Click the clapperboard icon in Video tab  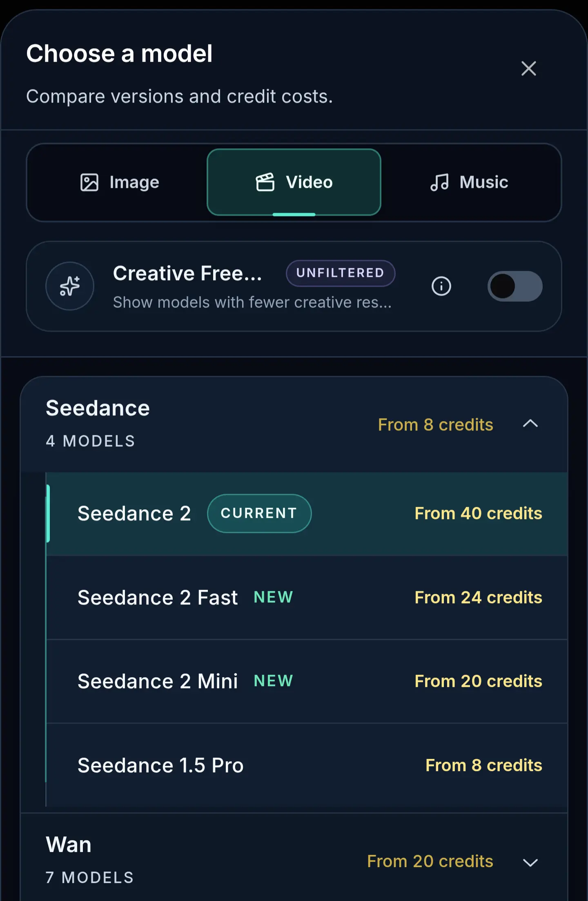click(x=265, y=182)
